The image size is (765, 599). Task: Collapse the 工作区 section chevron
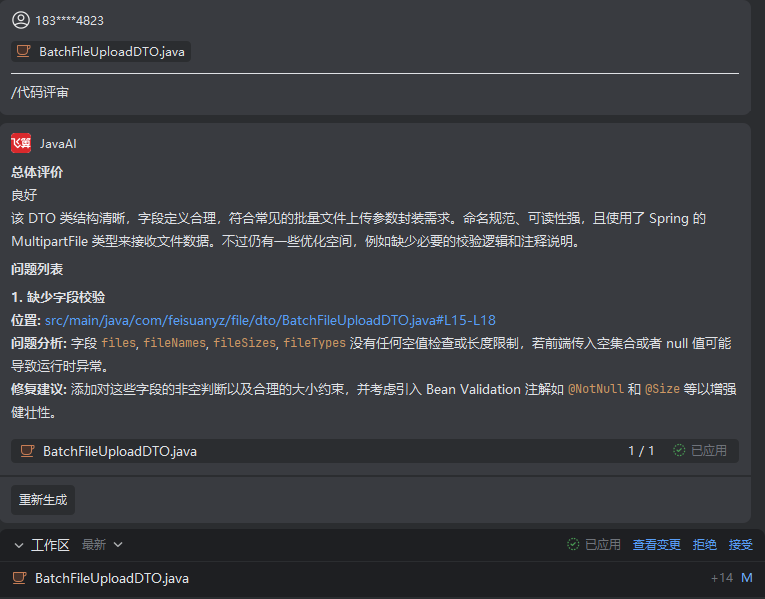pyautogui.click(x=19, y=545)
